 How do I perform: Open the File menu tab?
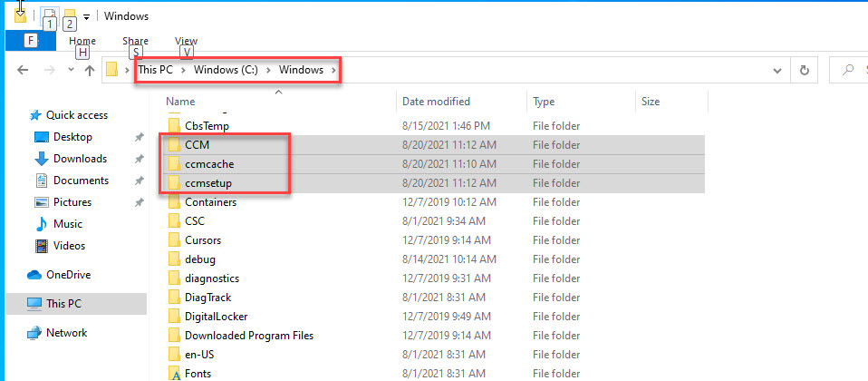point(31,41)
